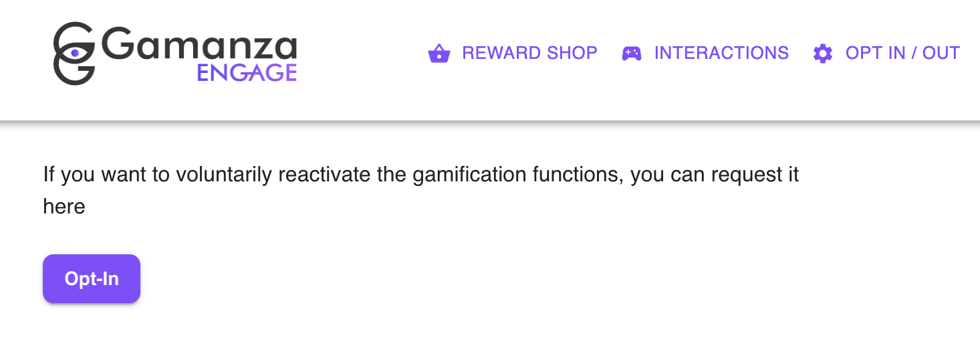Click the letter G in Gamanza
This screenshot has height=356, width=980.
coord(118,48)
